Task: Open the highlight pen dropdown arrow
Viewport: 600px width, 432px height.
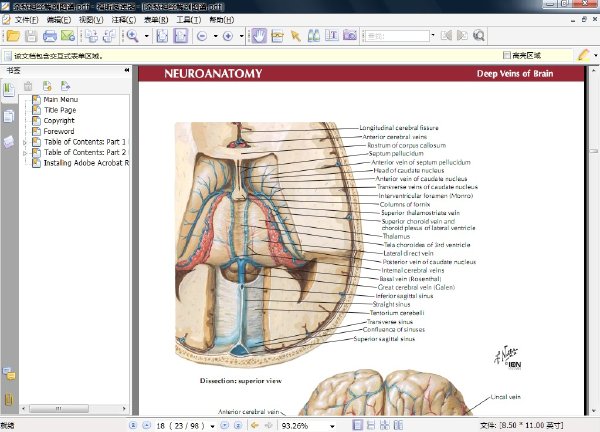Action: 595,55
